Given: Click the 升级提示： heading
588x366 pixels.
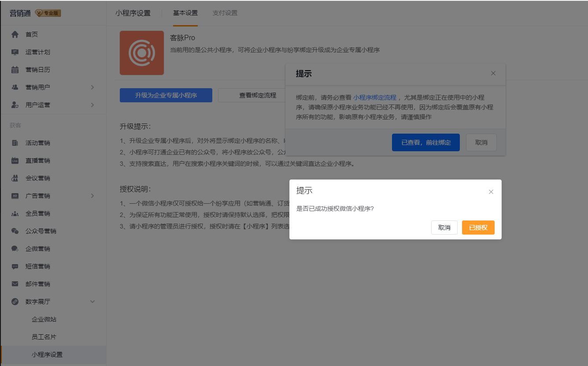Looking at the screenshot, I should (135, 127).
